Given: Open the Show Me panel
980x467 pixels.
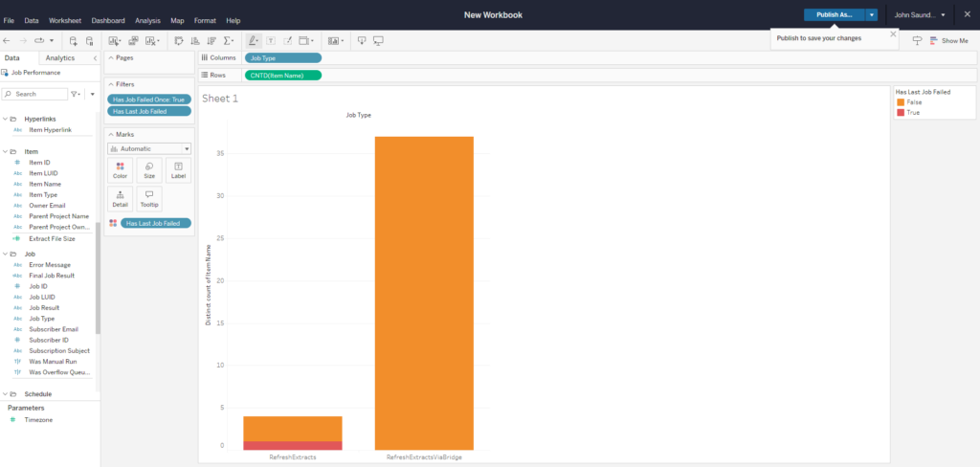Looking at the screenshot, I should point(948,40).
